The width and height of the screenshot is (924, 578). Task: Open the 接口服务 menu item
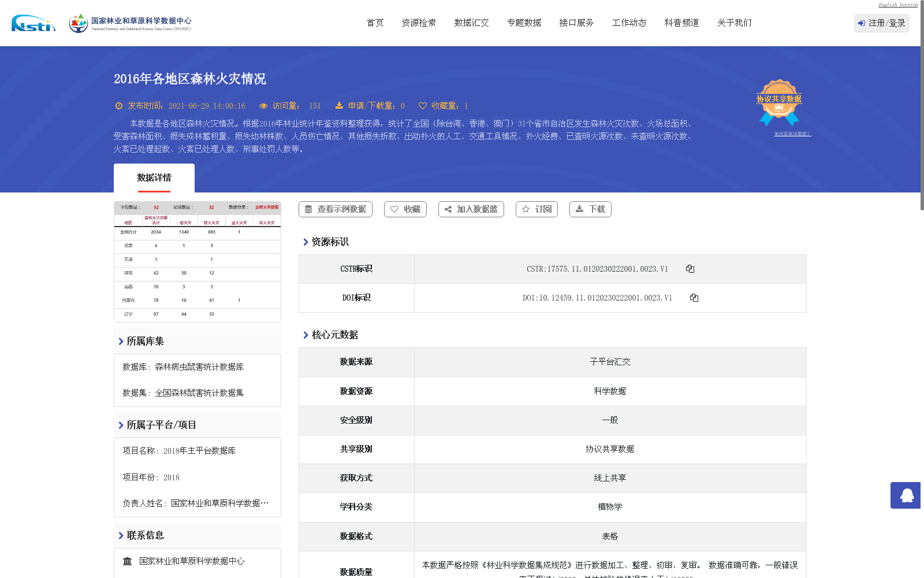(x=576, y=23)
